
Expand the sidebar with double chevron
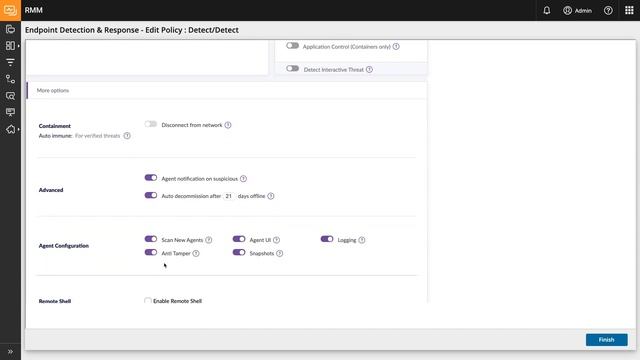pos(10,351)
